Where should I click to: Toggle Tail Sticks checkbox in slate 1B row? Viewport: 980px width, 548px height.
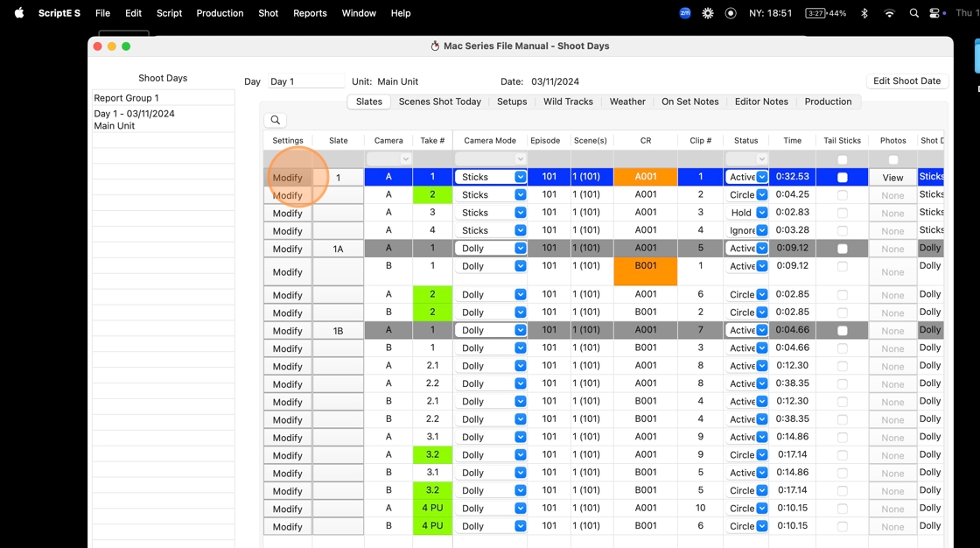tap(842, 331)
